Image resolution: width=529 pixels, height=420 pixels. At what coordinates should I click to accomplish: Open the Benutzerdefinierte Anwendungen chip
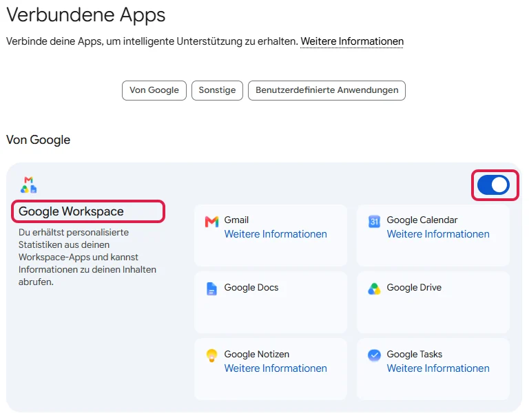tap(327, 90)
